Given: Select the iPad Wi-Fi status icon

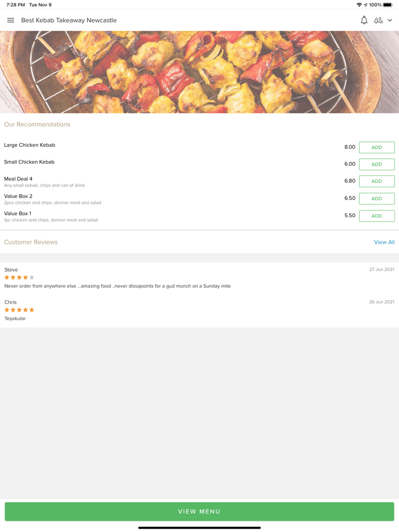Looking at the screenshot, I should click(359, 5).
